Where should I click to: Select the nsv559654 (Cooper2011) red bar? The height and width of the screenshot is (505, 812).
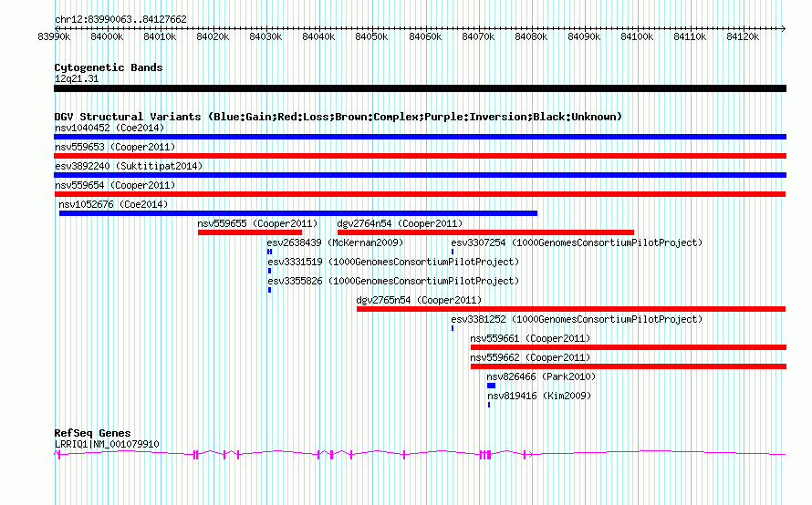pyautogui.click(x=420, y=194)
